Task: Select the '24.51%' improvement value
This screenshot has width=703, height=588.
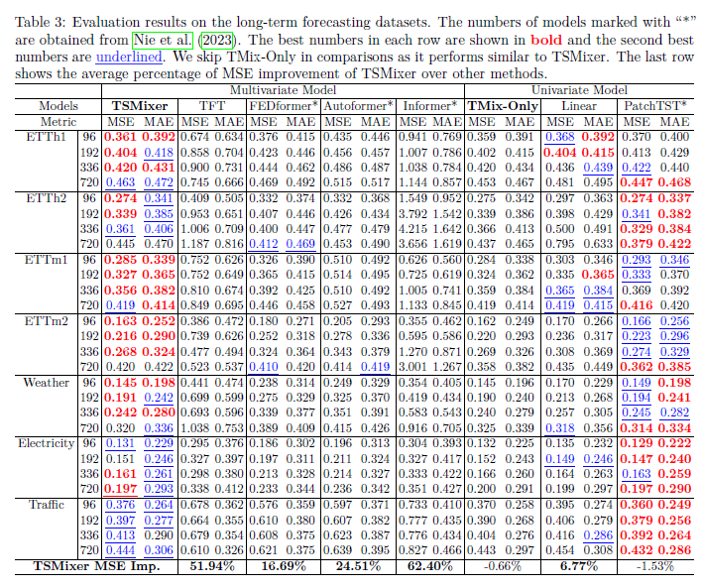Action: point(358,566)
